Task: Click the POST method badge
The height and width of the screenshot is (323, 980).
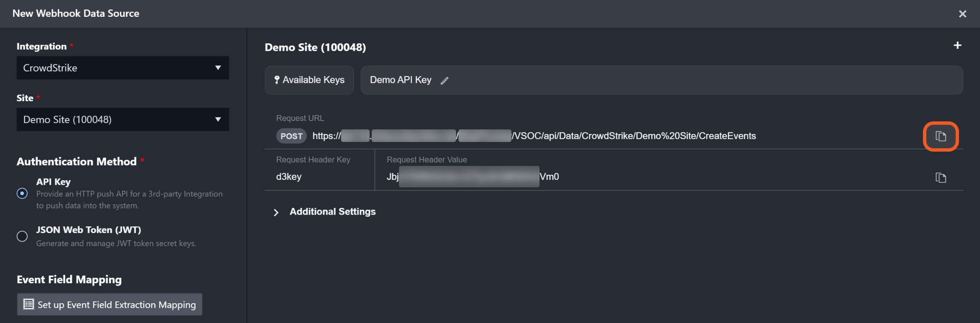Action: coord(291,136)
